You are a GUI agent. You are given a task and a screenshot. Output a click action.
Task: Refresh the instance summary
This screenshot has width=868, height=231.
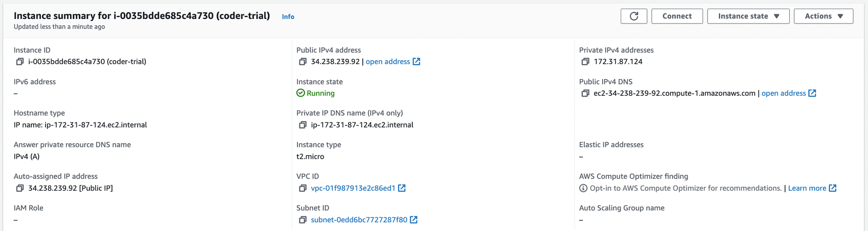634,16
